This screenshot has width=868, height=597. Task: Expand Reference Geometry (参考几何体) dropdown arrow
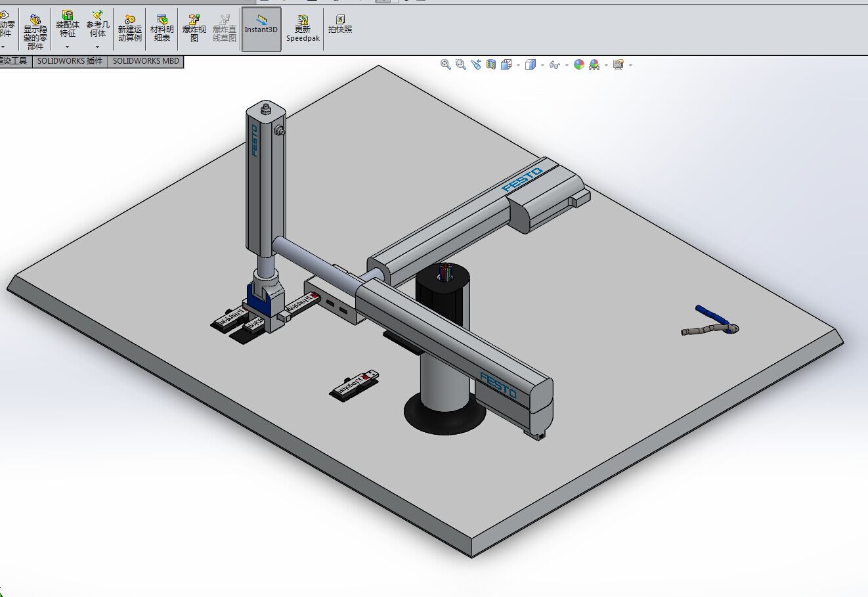[98, 47]
